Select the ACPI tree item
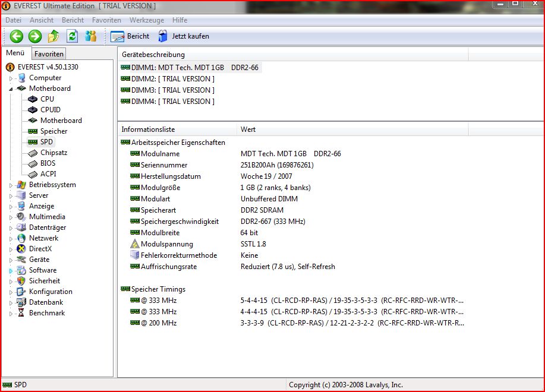 pyautogui.click(x=48, y=174)
